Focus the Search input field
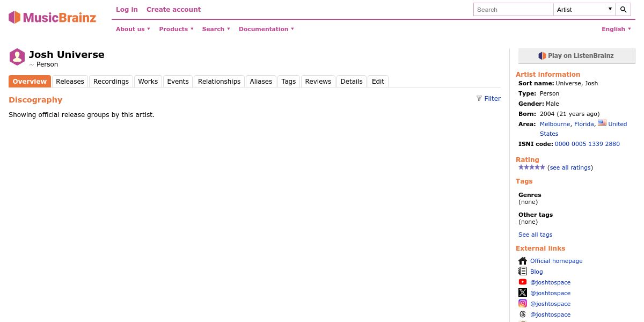Viewport: 644px width, 322px height. click(x=514, y=10)
